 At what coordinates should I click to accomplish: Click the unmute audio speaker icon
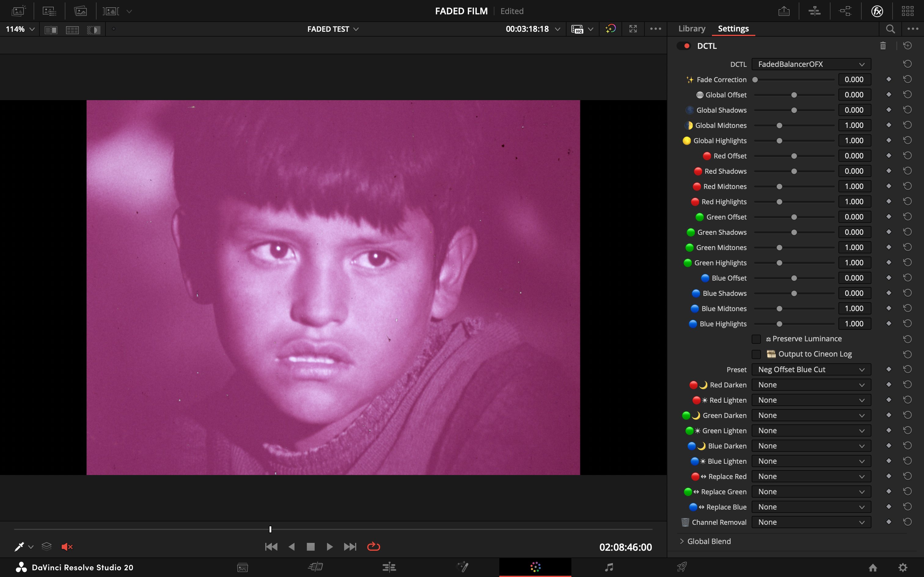tap(67, 547)
